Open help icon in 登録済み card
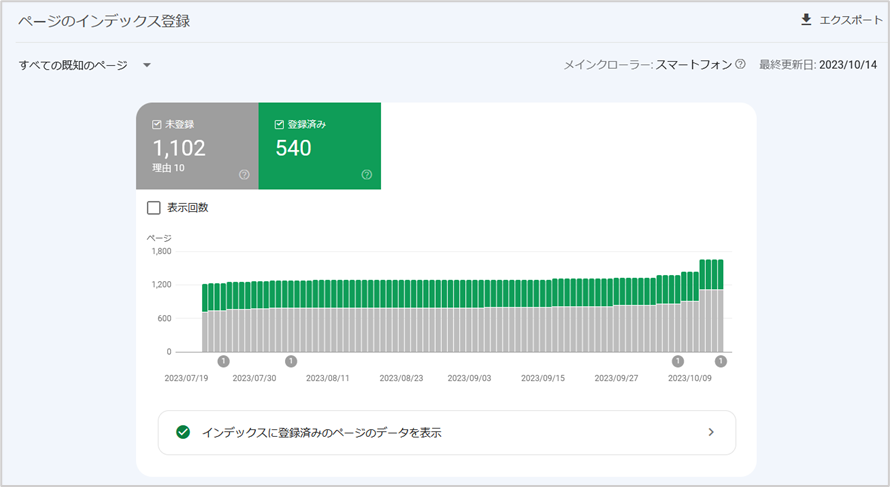Screen dimensions: 890x487 click(x=367, y=174)
